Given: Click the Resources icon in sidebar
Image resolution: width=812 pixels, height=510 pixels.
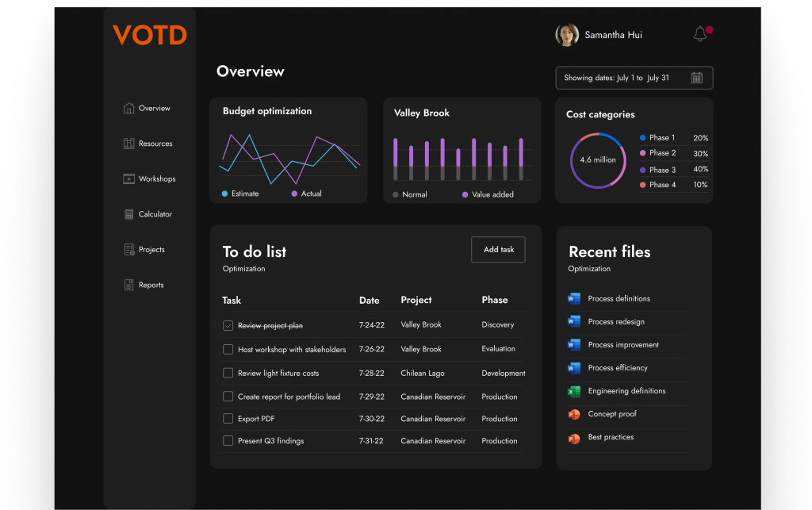Looking at the screenshot, I should 128,144.
